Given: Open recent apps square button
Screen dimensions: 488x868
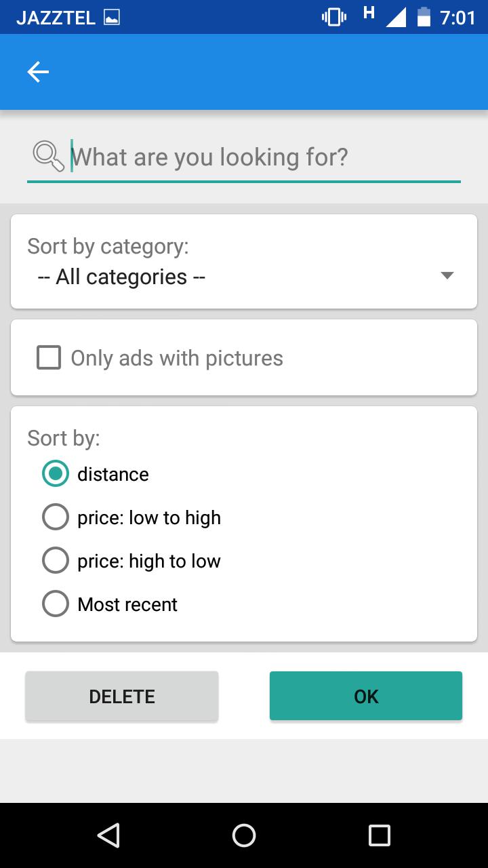Looking at the screenshot, I should [x=380, y=835].
